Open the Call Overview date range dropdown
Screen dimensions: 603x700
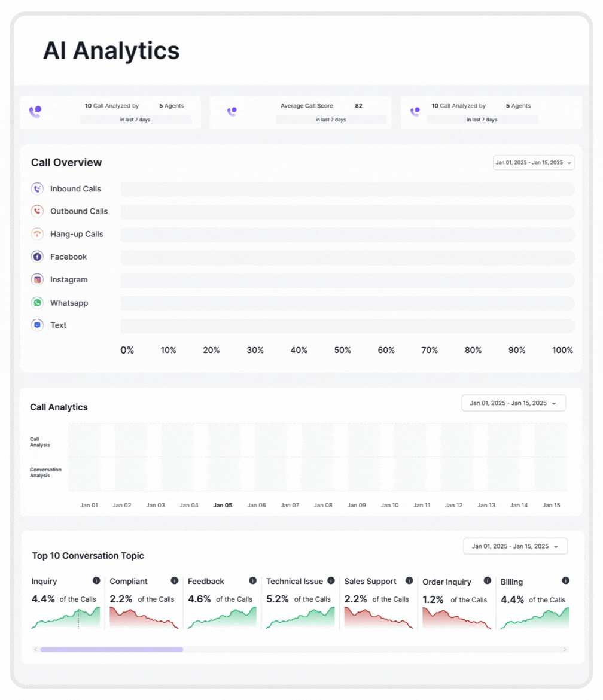[533, 162]
